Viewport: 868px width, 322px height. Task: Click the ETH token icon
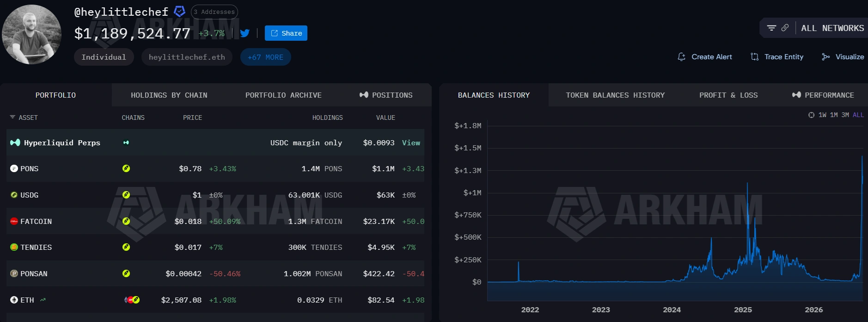pos(14,300)
